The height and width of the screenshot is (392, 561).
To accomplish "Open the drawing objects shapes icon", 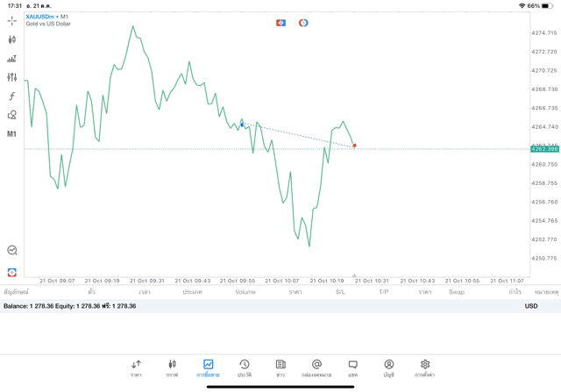I will coord(11,115).
